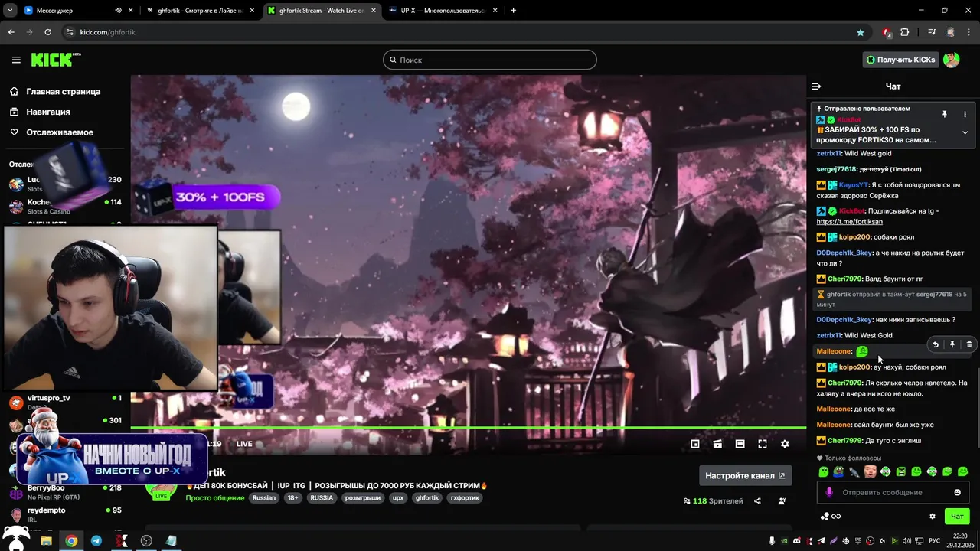Send the message with the Чат button
980x551 pixels.
957,517
